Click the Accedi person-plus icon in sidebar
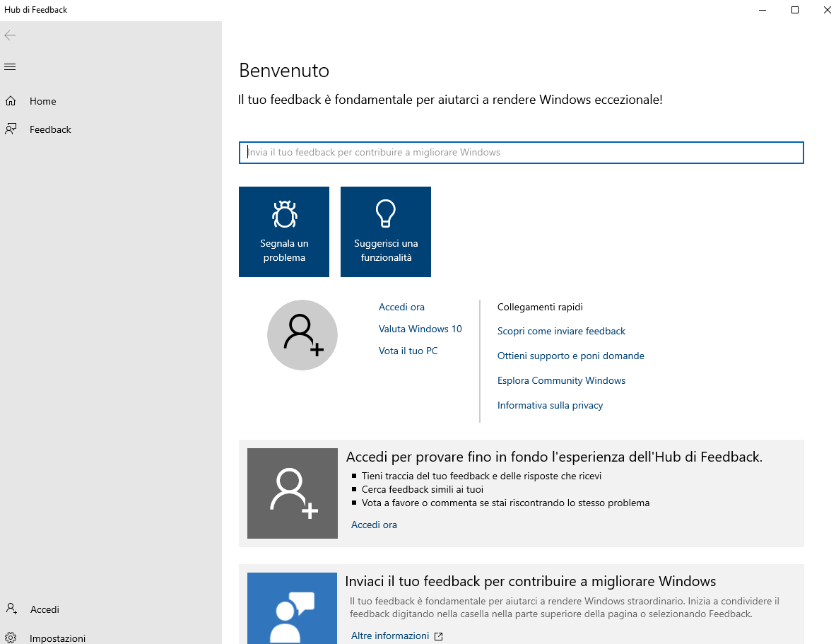 [x=11, y=609]
